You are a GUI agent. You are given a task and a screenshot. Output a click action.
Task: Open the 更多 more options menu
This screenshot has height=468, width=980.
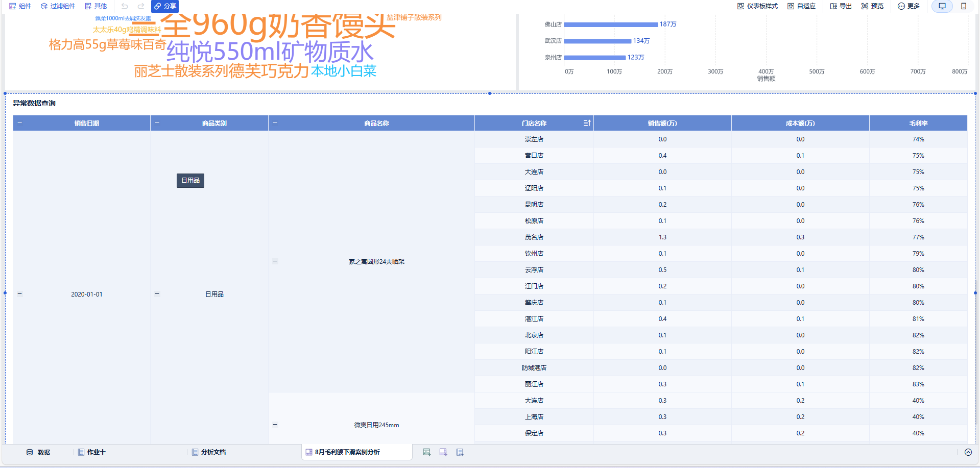[x=909, y=6]
